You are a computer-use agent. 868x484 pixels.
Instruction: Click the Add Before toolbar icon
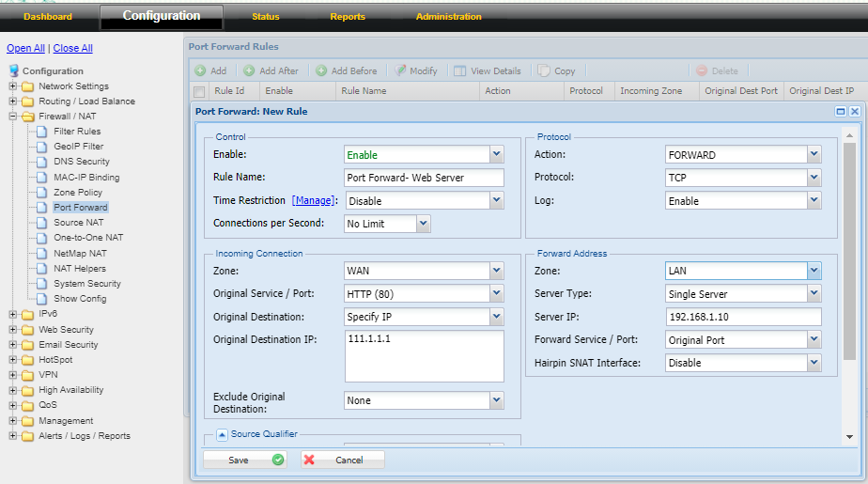coord(321,70)
